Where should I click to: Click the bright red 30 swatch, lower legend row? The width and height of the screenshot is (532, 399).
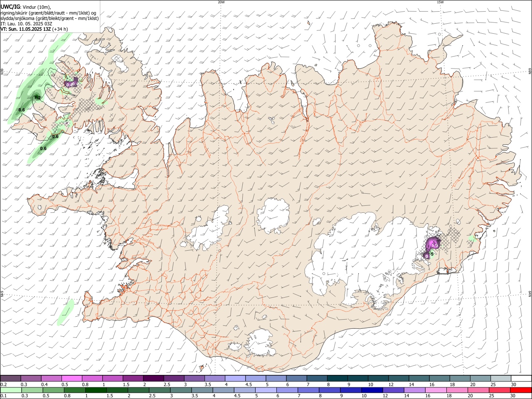point(521,390)
